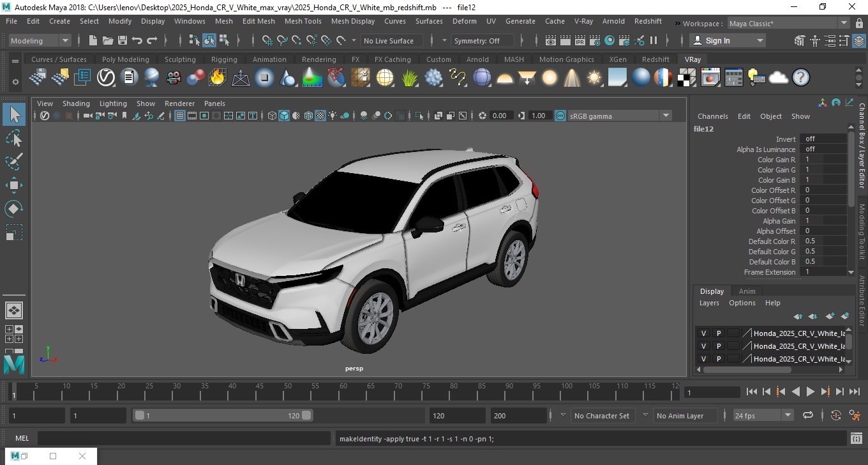
Task: Open the Layers menu in the layer editor
Action: point(709,303)
